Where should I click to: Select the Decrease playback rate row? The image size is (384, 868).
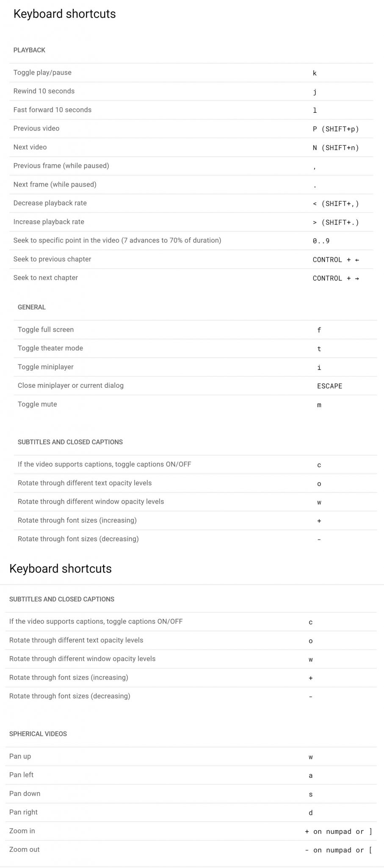50,203
